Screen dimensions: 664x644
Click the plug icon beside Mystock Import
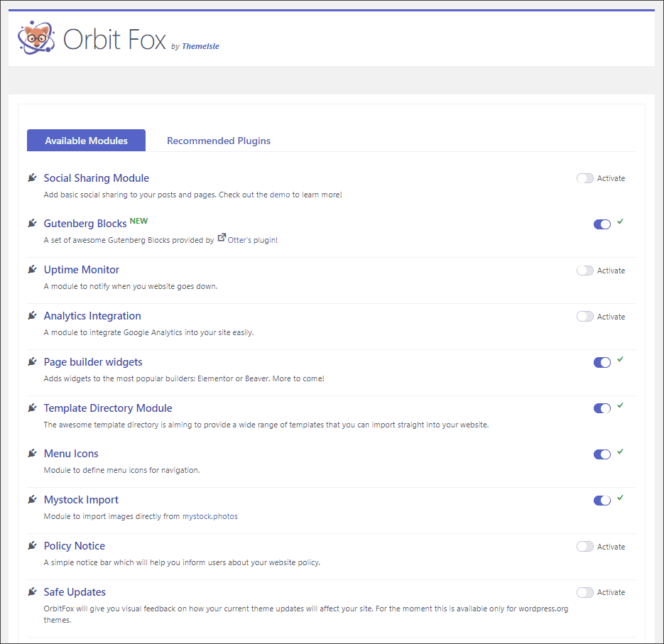tap(32, 499)
